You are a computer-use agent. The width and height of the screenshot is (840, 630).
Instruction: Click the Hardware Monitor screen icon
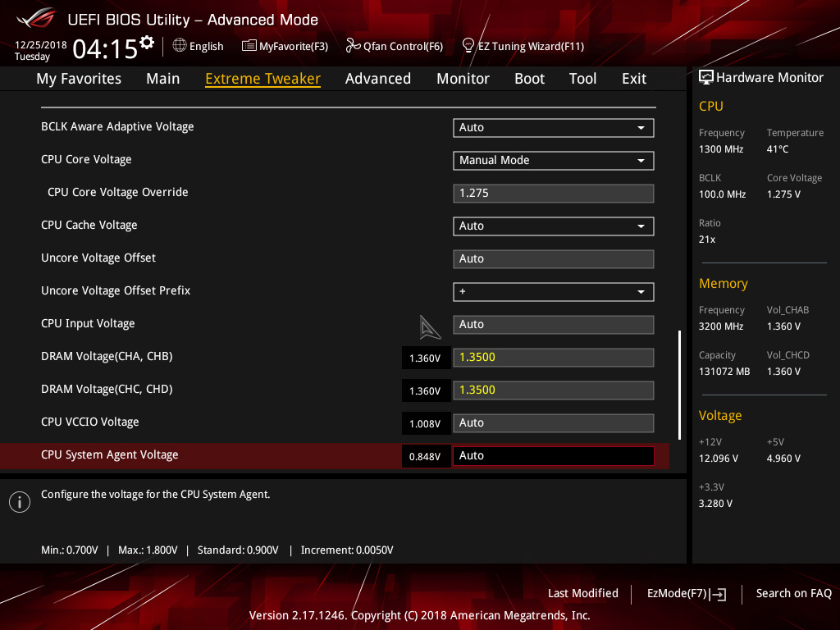706,78
